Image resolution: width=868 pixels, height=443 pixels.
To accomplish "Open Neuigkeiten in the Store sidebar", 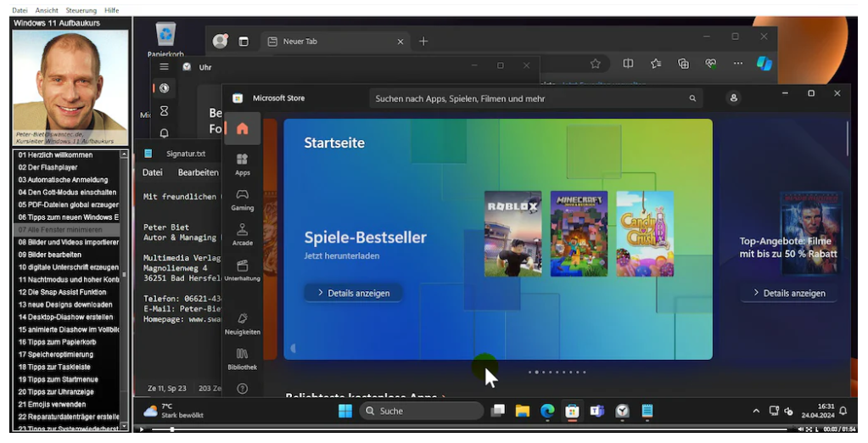I will pos(242,323).
